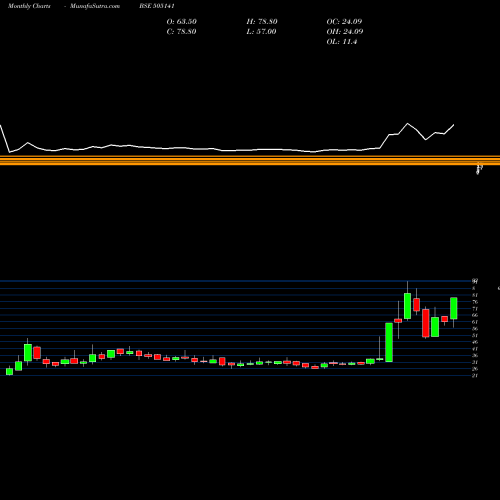Click the 41 price axis label

(475, 349)
